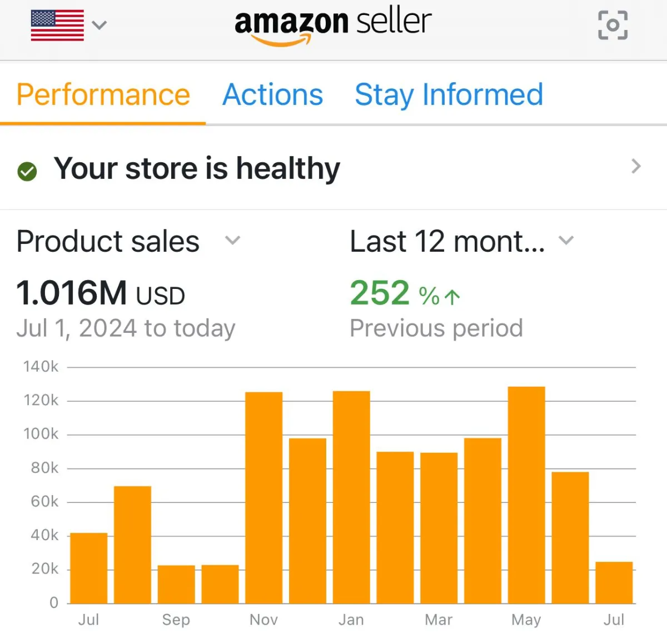Tap the green store health checkmark icon
Image resolution: width=667 pixels, height=644 pixels.
tap(27, 171)
